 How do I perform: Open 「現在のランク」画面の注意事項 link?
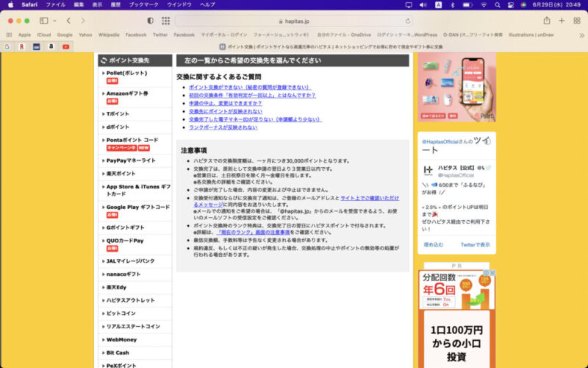coord(254,233)
